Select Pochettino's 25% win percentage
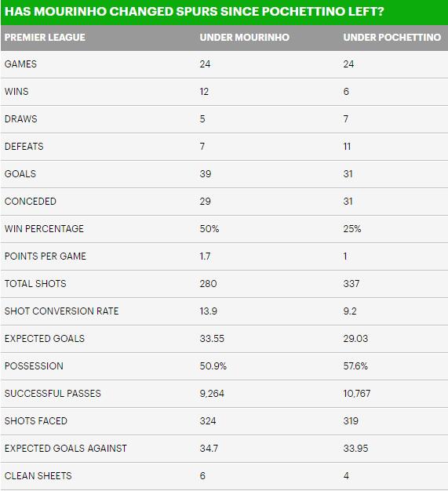The height and width of the screenshot is (491, 448). 351,229
